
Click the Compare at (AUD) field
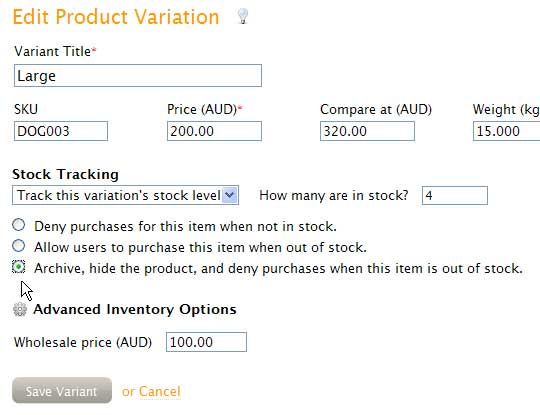(x=367, y=131)
